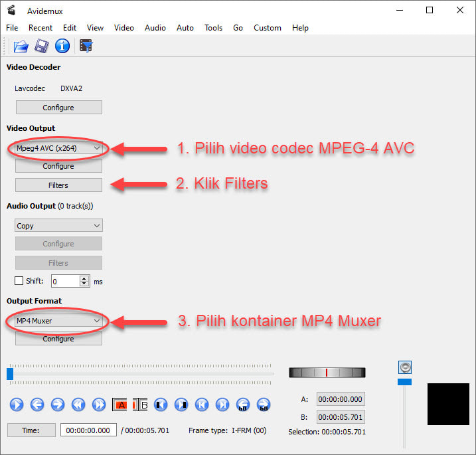Search for next black frame
Viewport: 476px width, 455px height.
coord(181,405)
